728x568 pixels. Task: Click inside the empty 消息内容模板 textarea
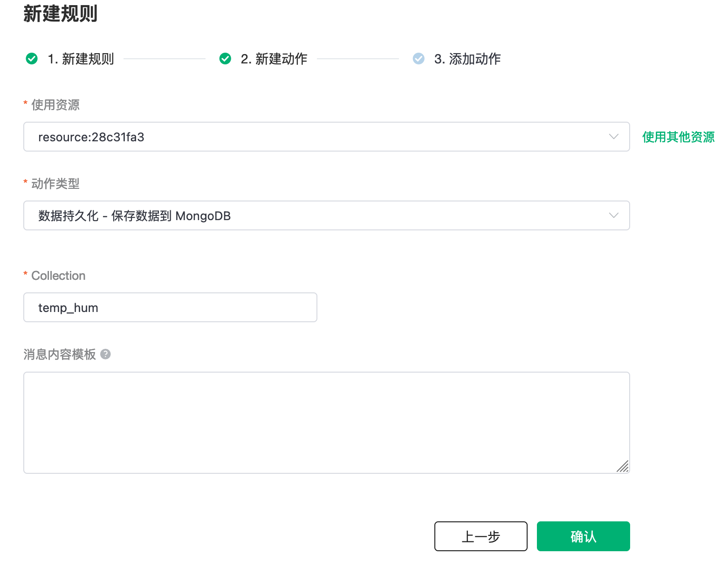click(x=326, y=423)
